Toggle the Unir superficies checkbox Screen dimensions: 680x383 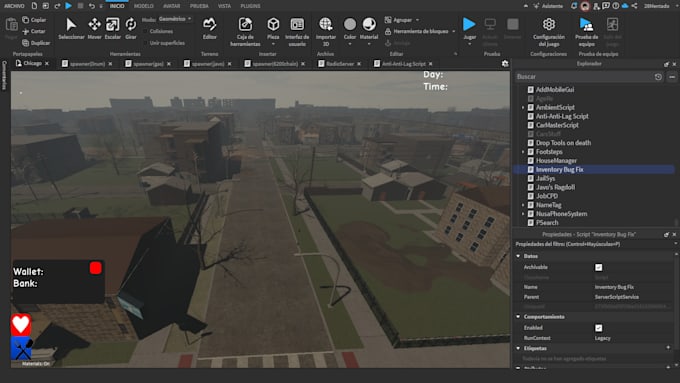(x=146, y=43)
